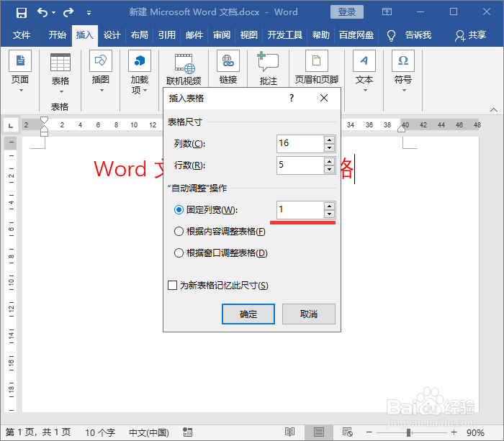Click the help question mark in dialog
This screenshot has width=504, height=441.
[291, 98]
